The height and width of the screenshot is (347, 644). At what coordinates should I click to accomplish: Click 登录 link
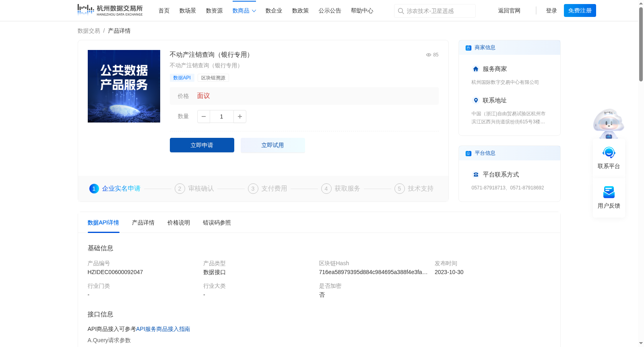(x=551, y=11)
